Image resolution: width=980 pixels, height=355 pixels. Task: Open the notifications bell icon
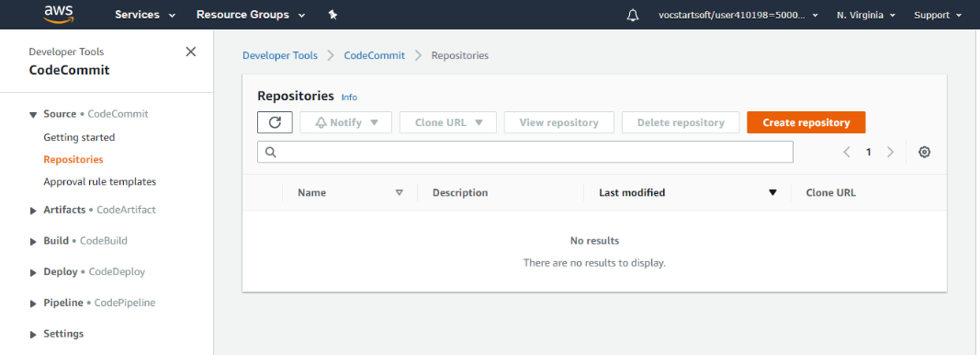pyautogui.click(x=633, y=15)
